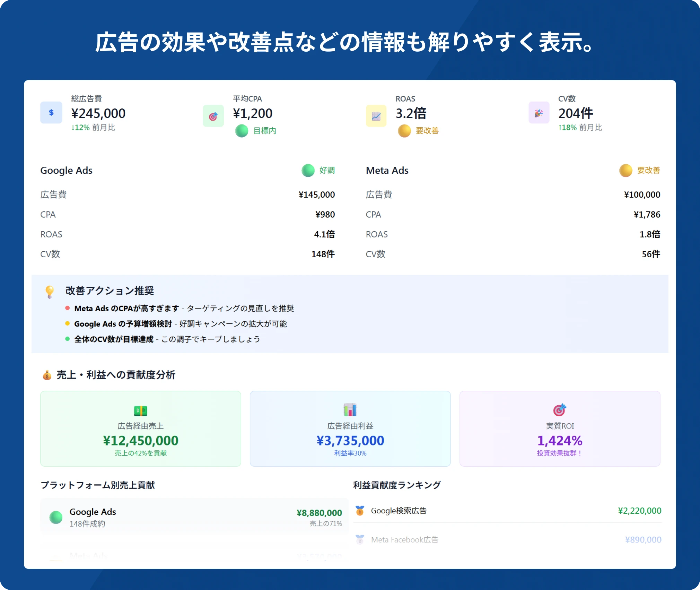Click the dollar icon beside 総広告費

pyautogui.click(x=51, y=113)
